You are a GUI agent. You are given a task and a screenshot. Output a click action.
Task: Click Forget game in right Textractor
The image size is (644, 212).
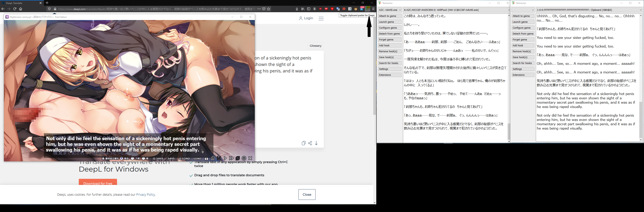[x=523, y=39]
